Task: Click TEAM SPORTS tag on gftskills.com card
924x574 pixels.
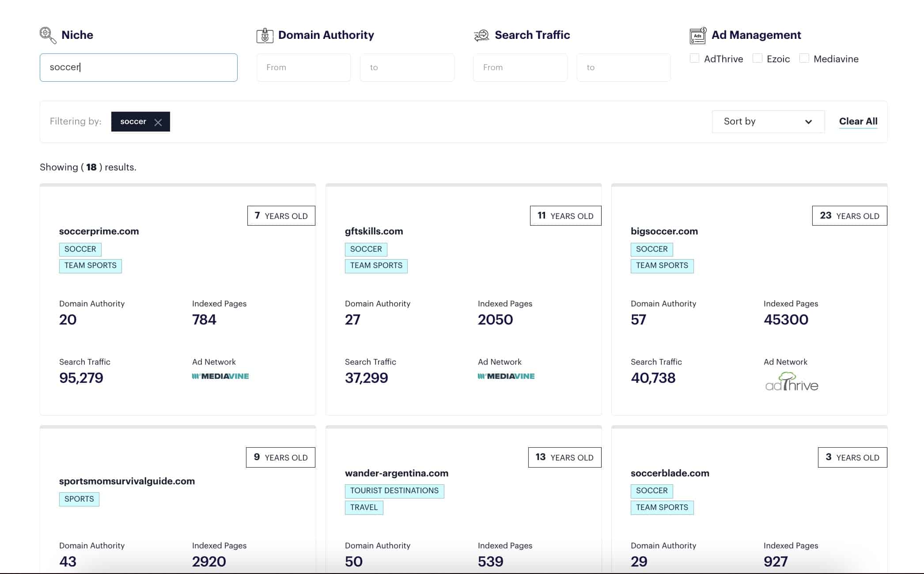Action: coord(376,266)
